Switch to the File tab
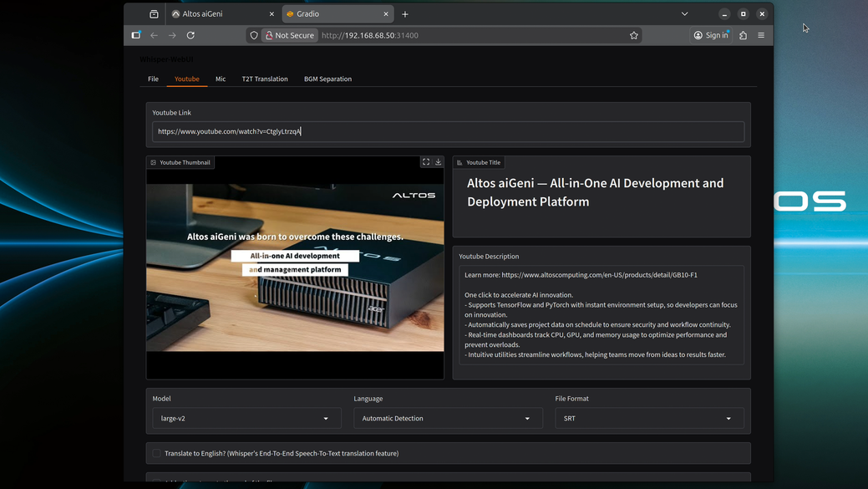Image resolution: width=868 pixels, height=489 pixels. [153, 79]
